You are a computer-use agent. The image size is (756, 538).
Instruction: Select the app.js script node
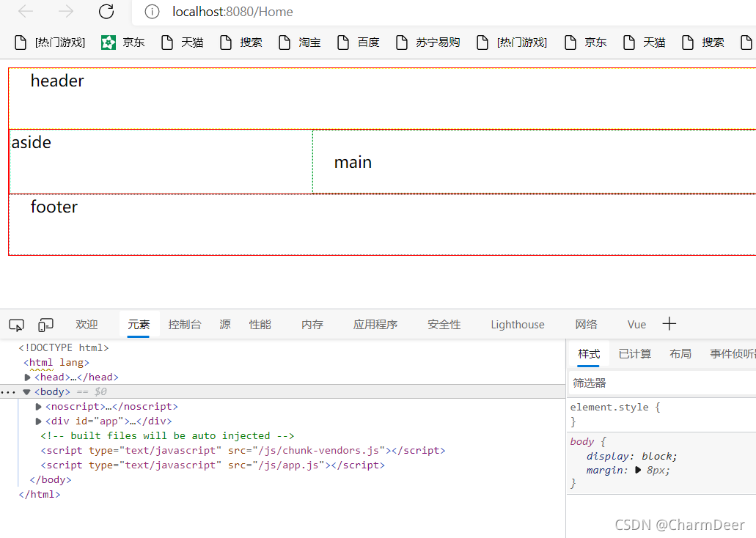click(x=213, y=465)
